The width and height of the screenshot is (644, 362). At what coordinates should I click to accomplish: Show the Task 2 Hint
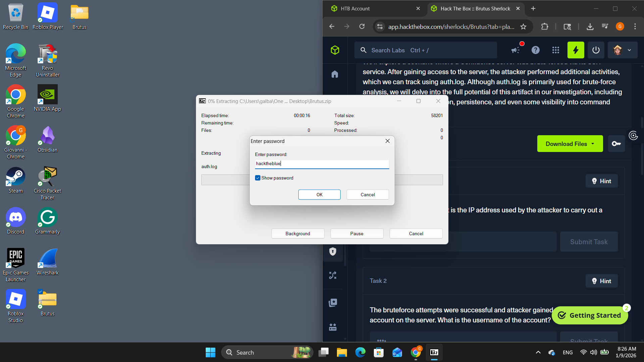click(601, 281)
